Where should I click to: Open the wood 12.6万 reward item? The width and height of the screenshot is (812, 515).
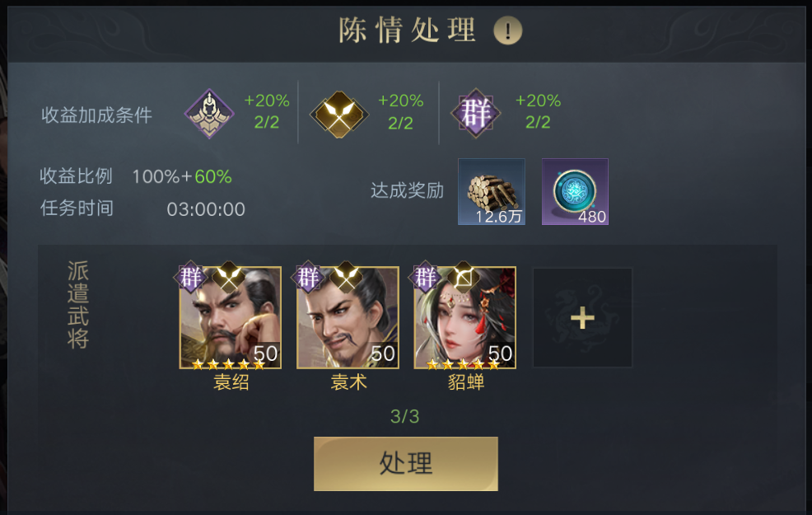[x=492, y=192]
